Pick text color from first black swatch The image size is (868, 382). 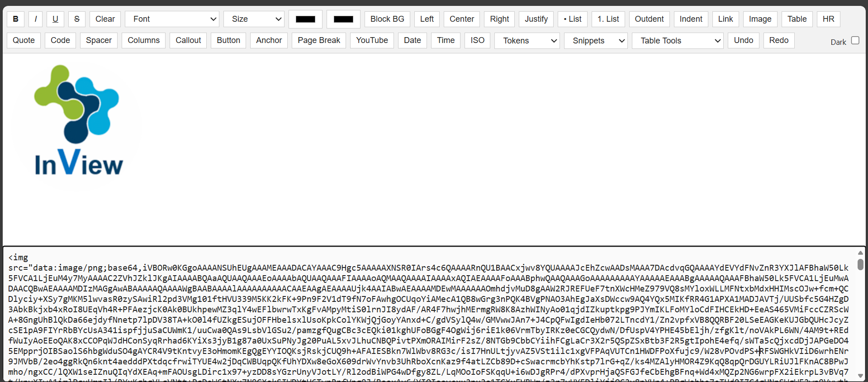coord(306,19)
